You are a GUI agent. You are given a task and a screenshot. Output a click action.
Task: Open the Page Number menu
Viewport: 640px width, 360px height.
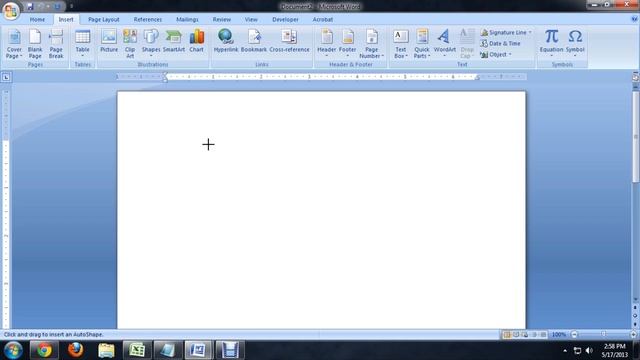(371, 44)
